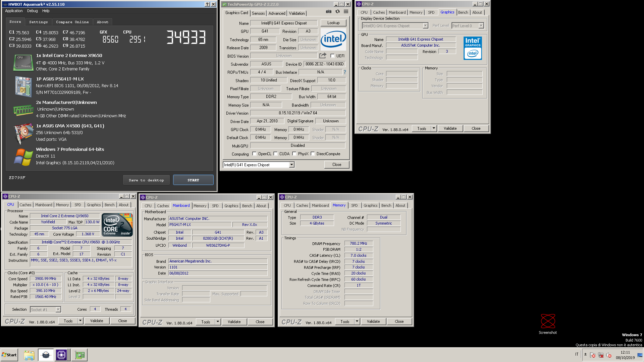Click the Show Desktop icon in the tray

pos(640,355)
